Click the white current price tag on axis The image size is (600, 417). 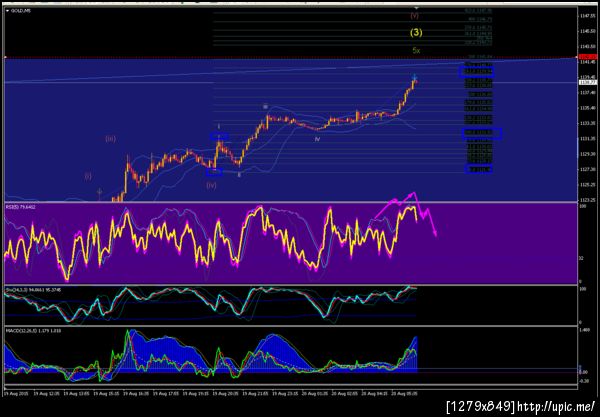(x=588, y=82)
